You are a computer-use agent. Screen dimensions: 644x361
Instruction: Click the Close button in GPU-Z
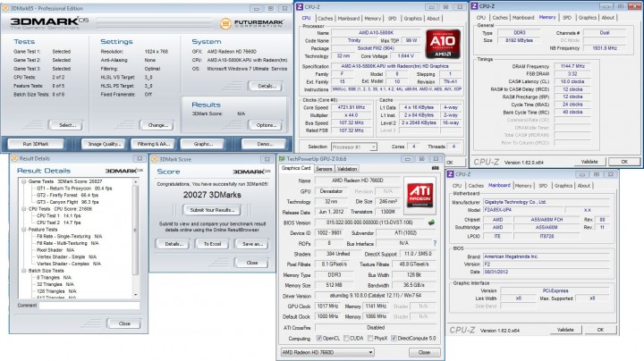[424, 352]
